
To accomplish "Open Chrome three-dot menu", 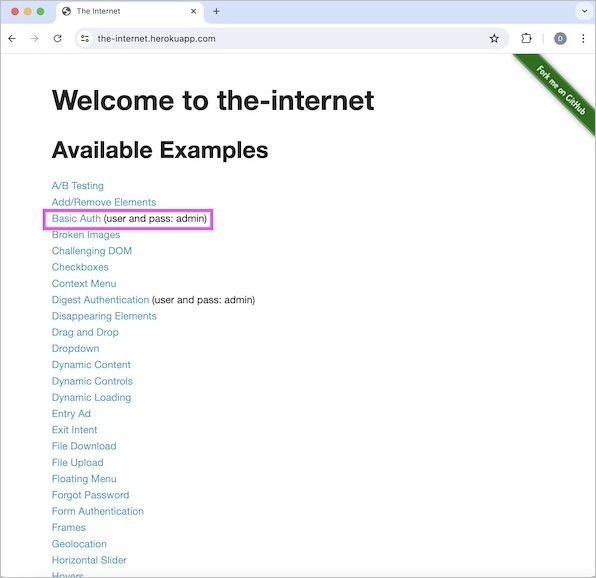I will point(583,38).
